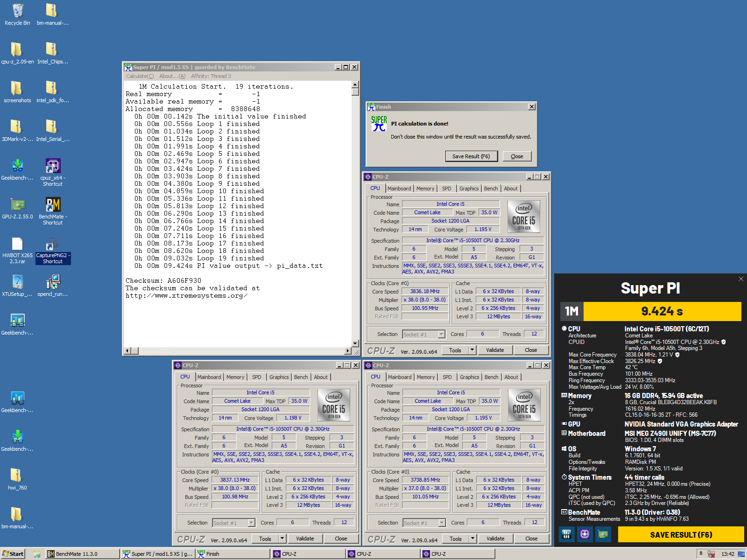Open the Memory tab in CPU-Z at 3837.13 MHz
Image resolution: width=747 pixels, height=560 pixels.
(x=235, y=377)
